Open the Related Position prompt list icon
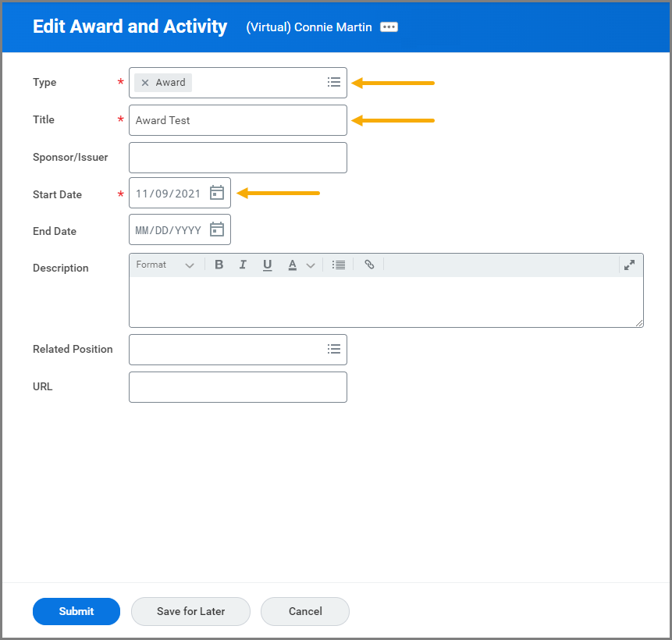672x640 pixels. tap(333, 349)
